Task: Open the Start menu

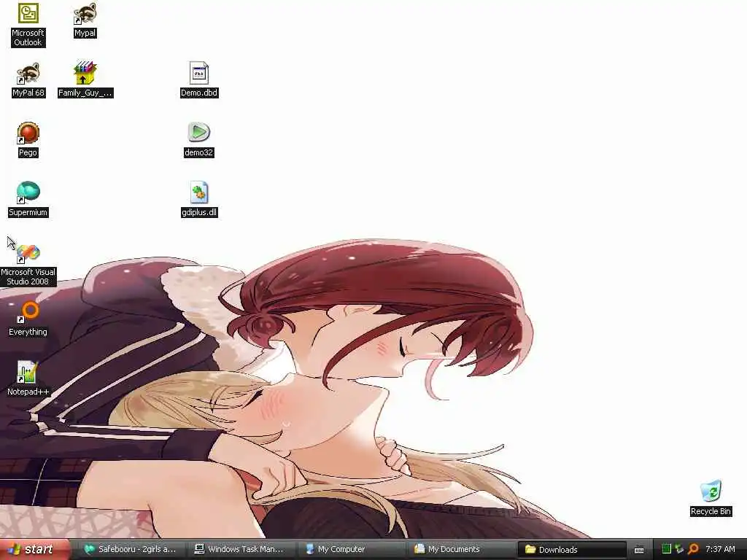Action: point(34,550)
